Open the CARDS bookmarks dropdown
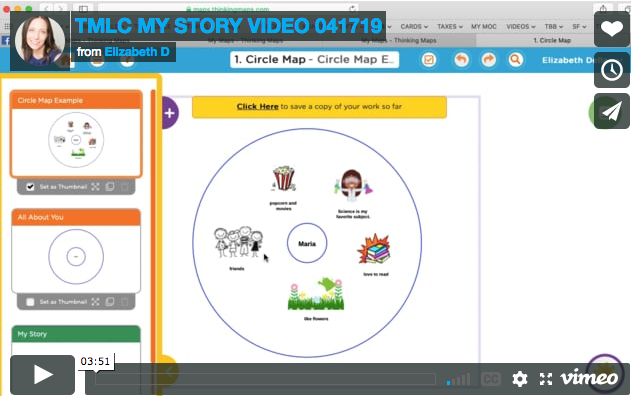 [414, 27]
